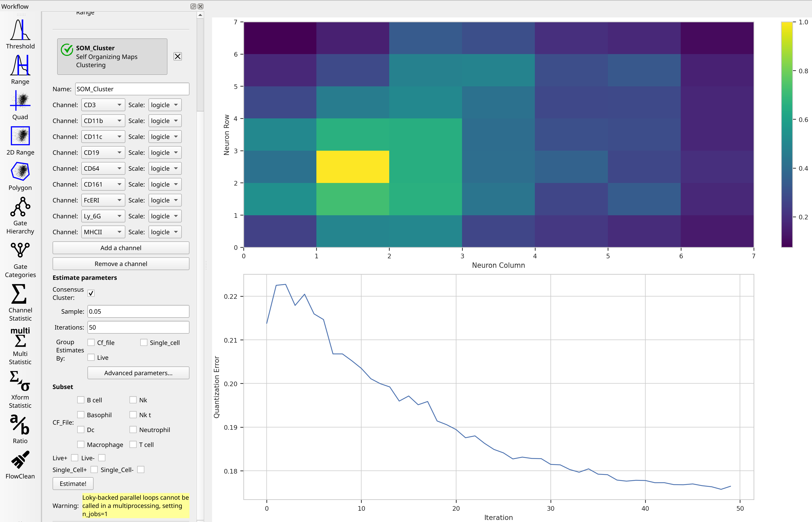Open the CD3 channel dropdown
This screenshot has width=812, height=522.
coord(103,105)
